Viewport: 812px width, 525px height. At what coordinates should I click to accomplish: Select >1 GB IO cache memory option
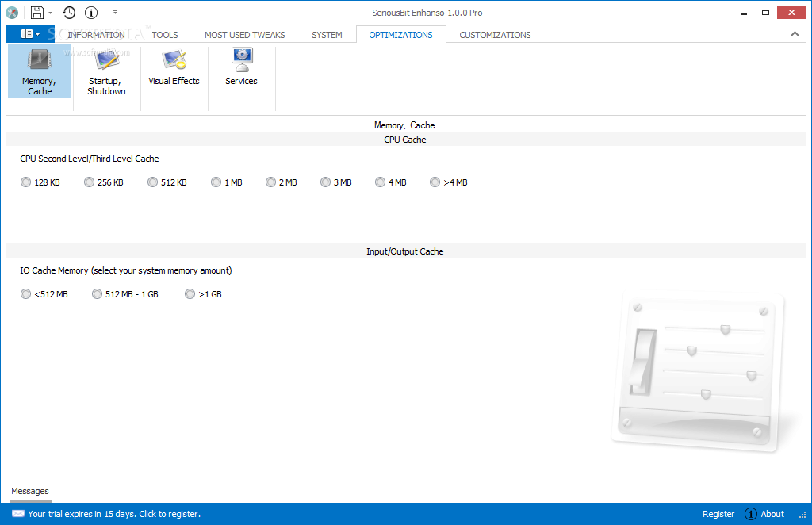coord(204,294)
